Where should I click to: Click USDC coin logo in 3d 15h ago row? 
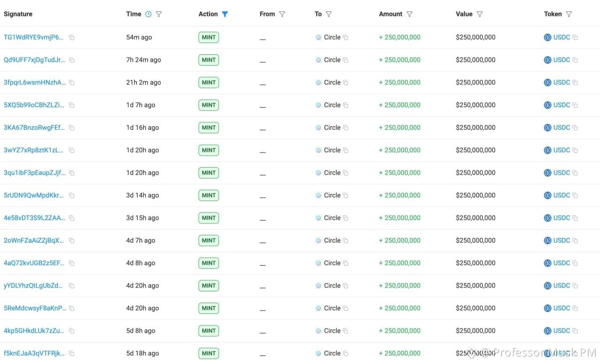point(547,218)
